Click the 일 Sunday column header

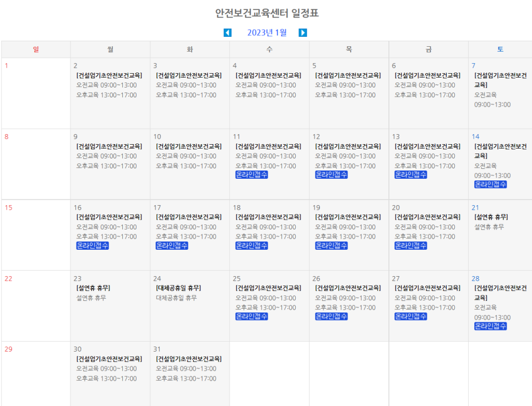[36, 50]
